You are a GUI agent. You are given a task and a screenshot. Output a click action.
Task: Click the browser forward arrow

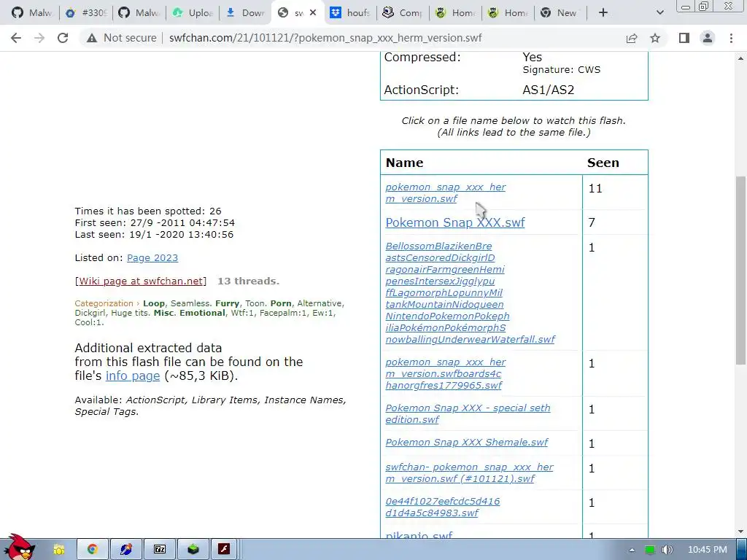[39, 38]
